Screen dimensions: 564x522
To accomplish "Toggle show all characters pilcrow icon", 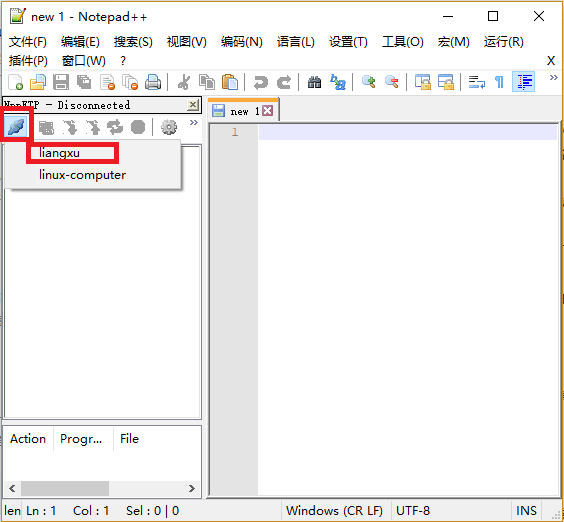I will [499, 82].
